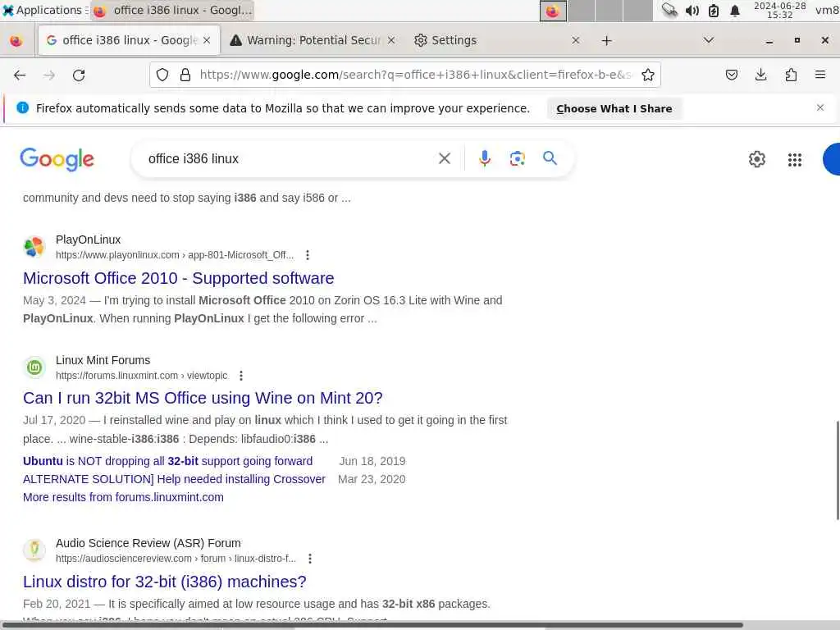
Task: Open Can I run 32bit MS Office link
Action: click(203, 398)
